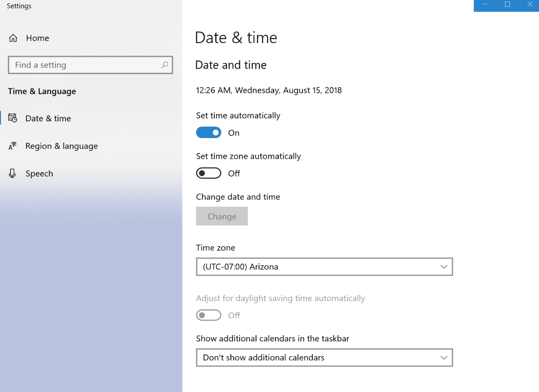Screen dimensions: 539x392
Task: Click the Region & language icon
Action: pyautogui.click(x=13, y=146)
